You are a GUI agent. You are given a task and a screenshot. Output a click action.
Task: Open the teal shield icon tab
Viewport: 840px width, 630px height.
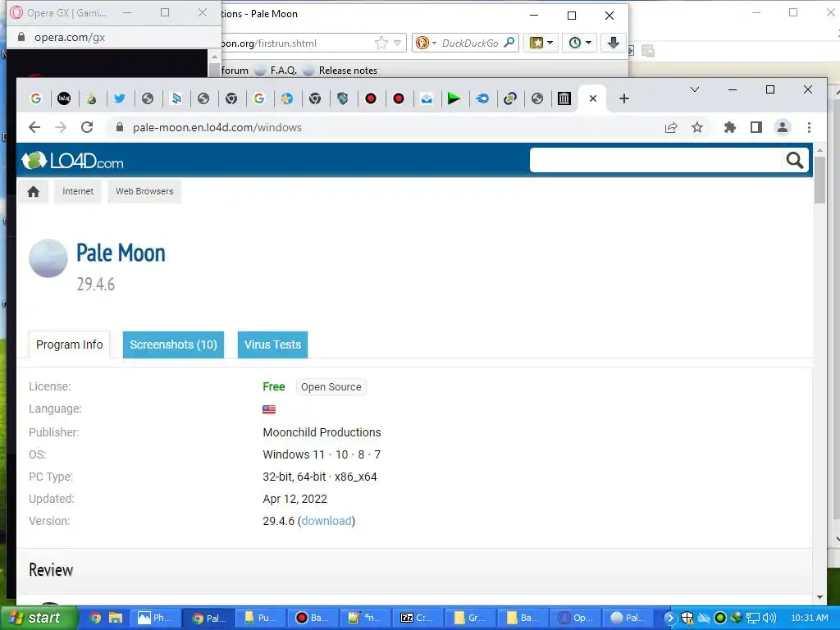[x=342, y=98]
